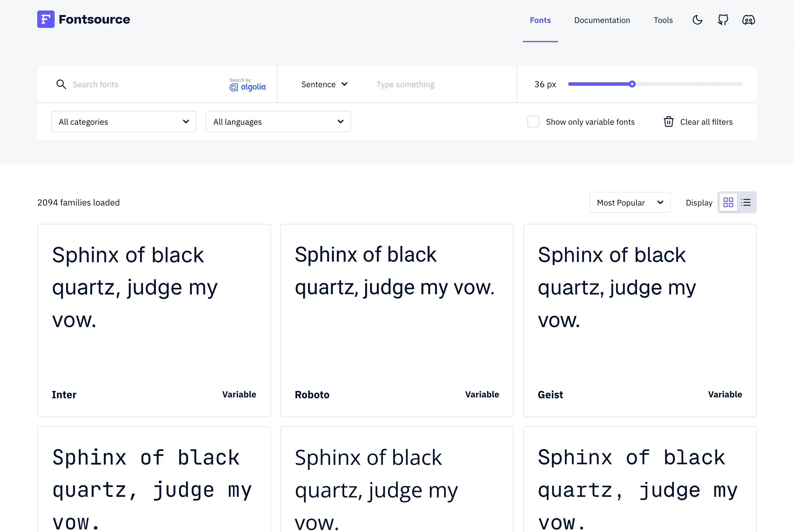The image size is (794, 532).
Task: Click the Display label
Action: pos(699,203)
